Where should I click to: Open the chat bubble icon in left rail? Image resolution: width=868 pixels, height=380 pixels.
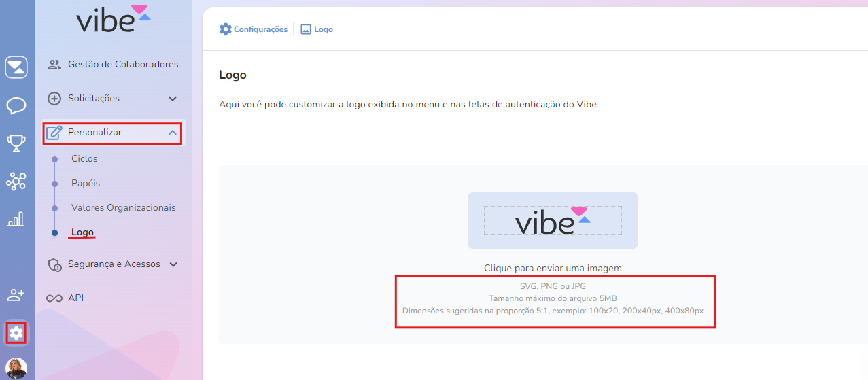tap(16, 105)
